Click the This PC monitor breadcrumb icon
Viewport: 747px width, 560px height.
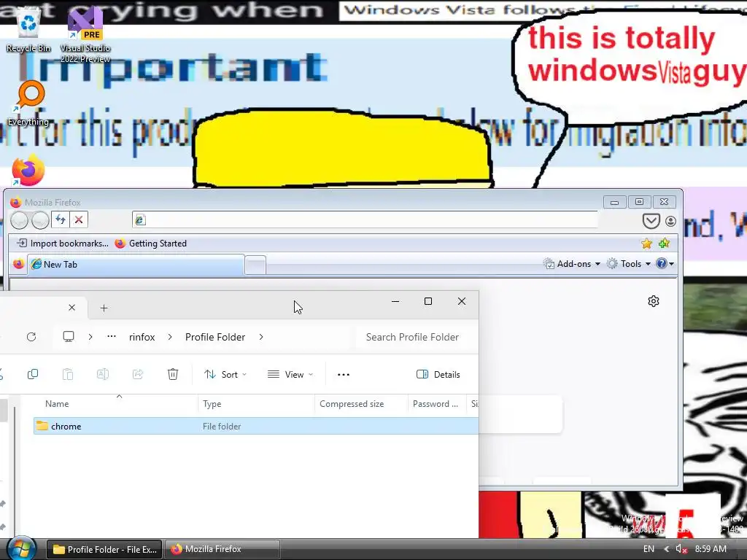69,337
